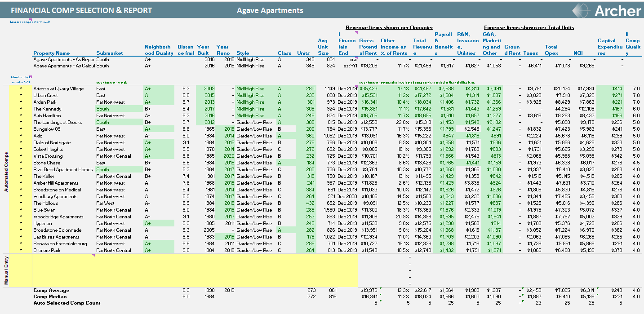Toggle comp checkmark for Artessa at Quarry Village

21,88
